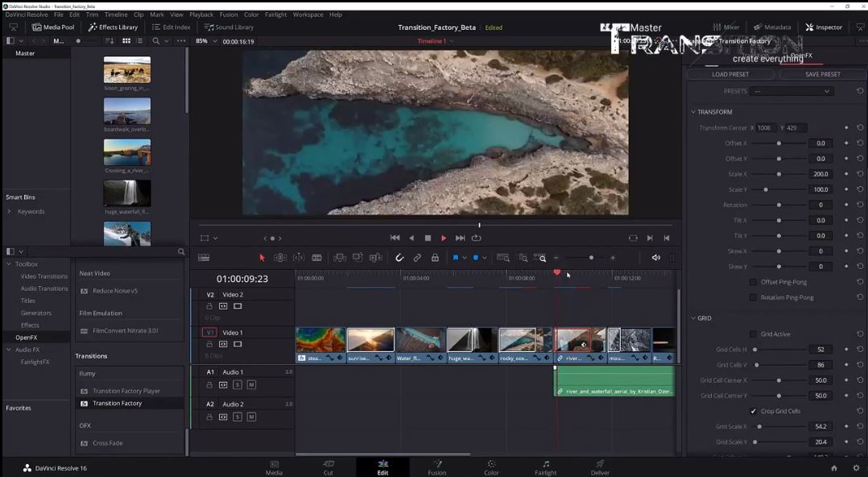The height and width of the screenshot is (477, 868).
Task: Toggle the Position Lock padlock icon
Action: (435, 258)
